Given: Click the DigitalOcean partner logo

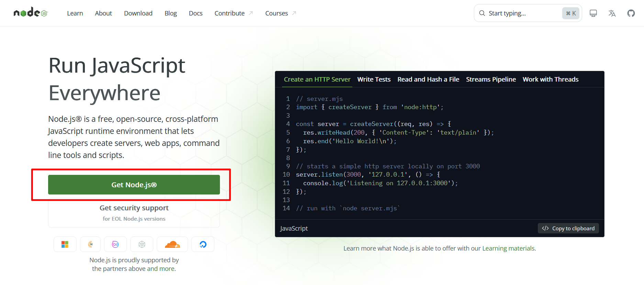Looking at the screenshot, I should (x=203, y=244).
